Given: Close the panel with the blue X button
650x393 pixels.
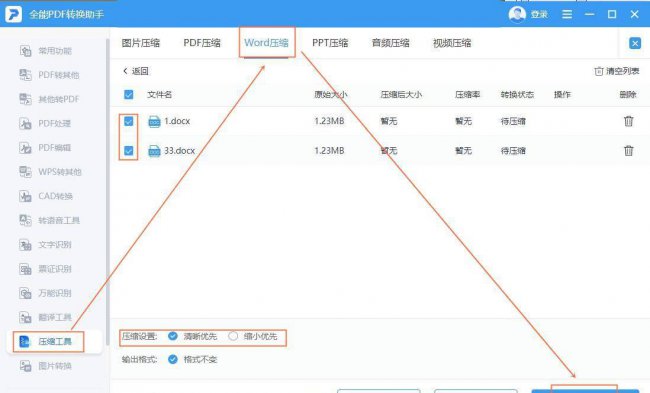Looking at the screenshot, I should (x=635, y=43).
